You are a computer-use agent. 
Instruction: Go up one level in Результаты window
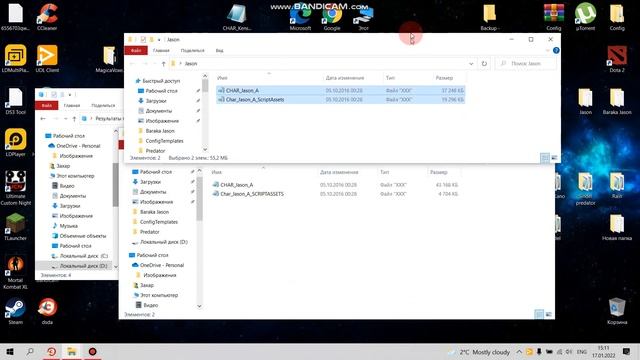(x=74, y=119)
